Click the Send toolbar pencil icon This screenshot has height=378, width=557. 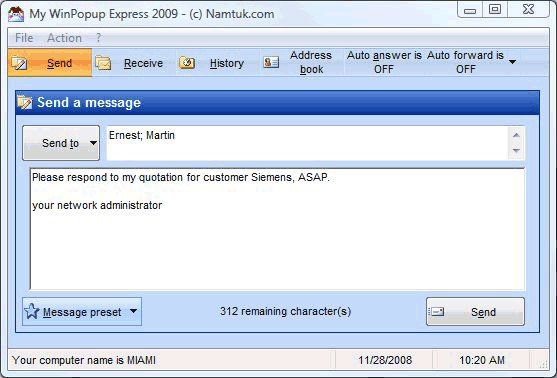click(x=19, y=63)
